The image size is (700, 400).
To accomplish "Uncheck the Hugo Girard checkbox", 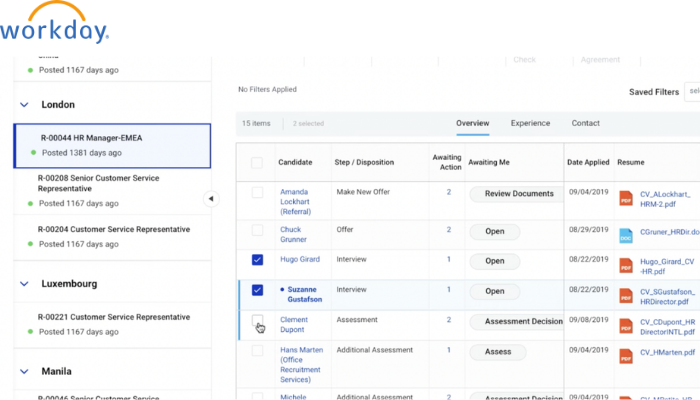I will pos(257,260).
